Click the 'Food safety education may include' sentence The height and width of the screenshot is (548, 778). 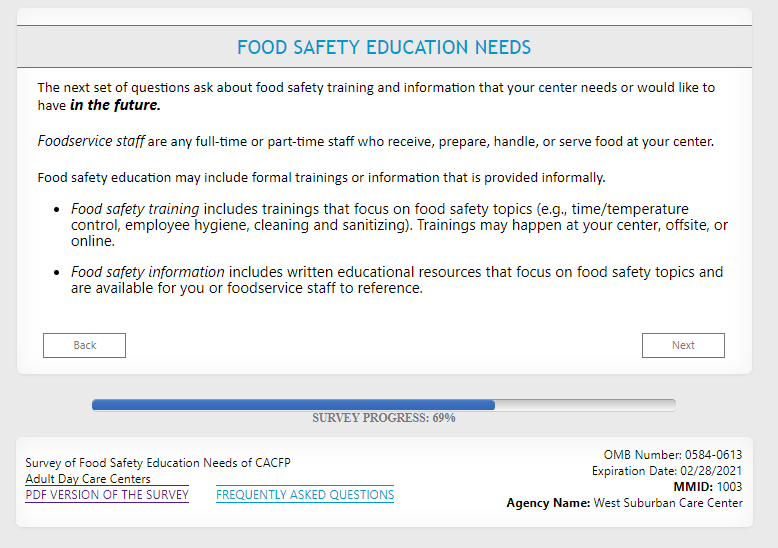click(320, 178)
